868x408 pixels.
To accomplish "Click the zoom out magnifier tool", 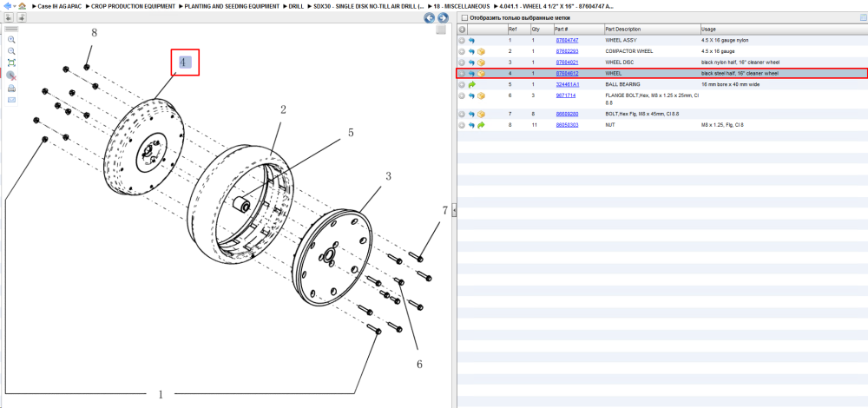I will coord(11,51).
